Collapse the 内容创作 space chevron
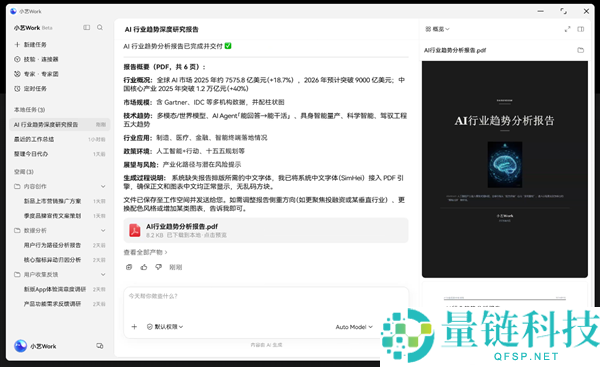This screenshot has height=367, width=600. tap(103, 186)
